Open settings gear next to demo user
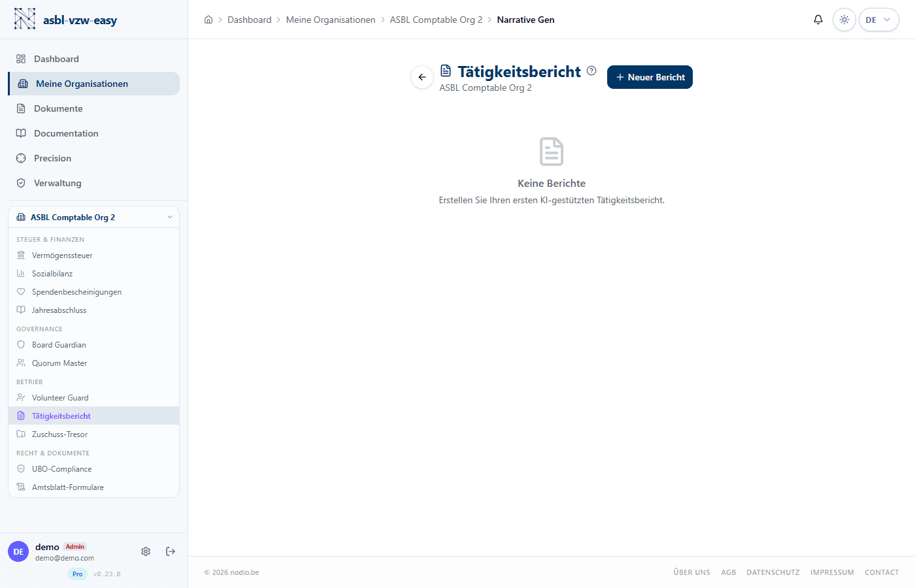This screenshot has width=915, height=588. point(146,551)
